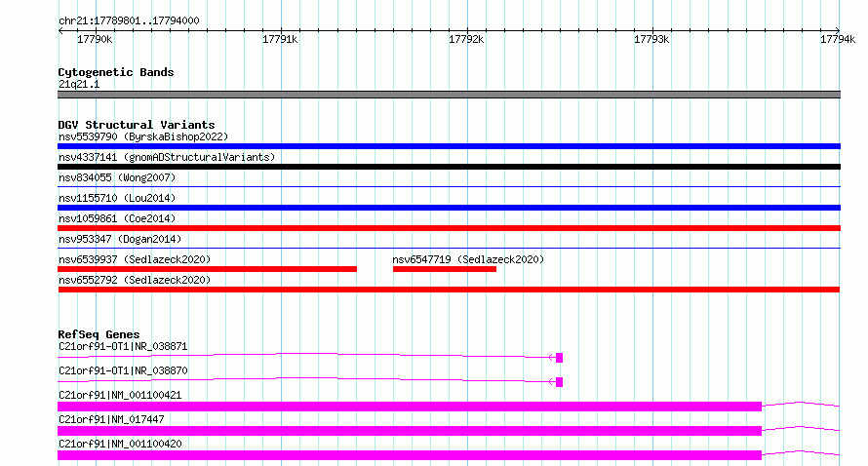This screenshot has width=868, height=466.
Task: Open variant nsv6552792 (Sedlazeck2020) label
Action: 135,280
